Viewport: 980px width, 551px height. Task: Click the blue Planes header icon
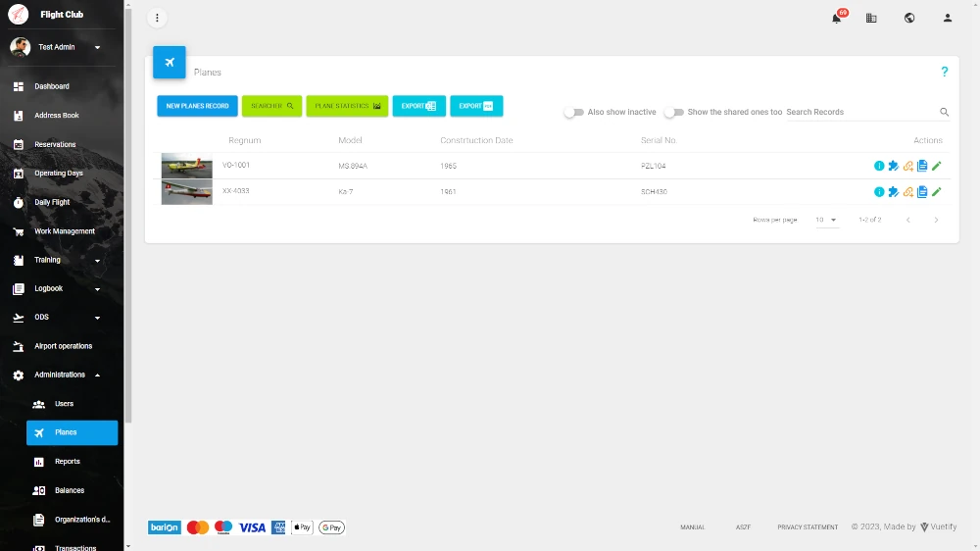170,62
